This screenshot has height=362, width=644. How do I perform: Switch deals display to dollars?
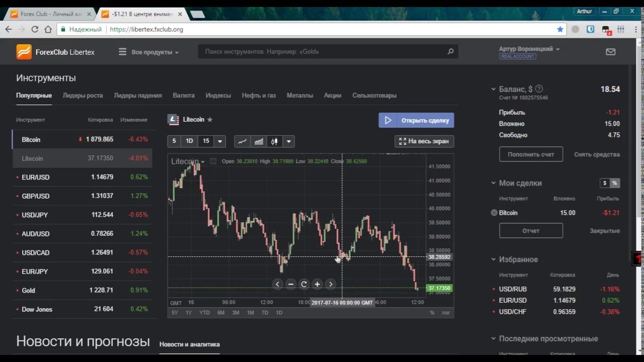[605, 183]
